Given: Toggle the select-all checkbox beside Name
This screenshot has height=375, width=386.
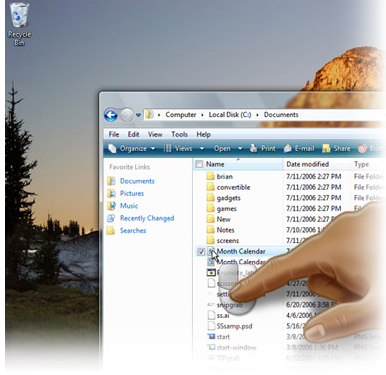Looking at the screenshot, I should (199, 164).
